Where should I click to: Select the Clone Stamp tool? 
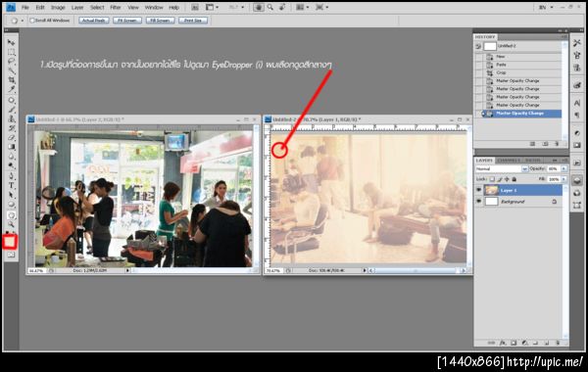(x=11, y=118)
